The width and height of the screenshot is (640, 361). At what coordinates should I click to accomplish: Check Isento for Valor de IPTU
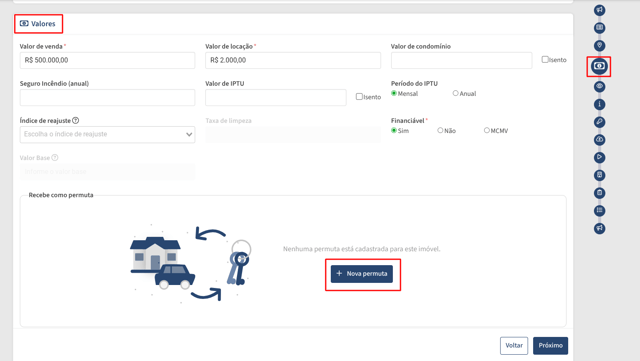click(359, 97)
